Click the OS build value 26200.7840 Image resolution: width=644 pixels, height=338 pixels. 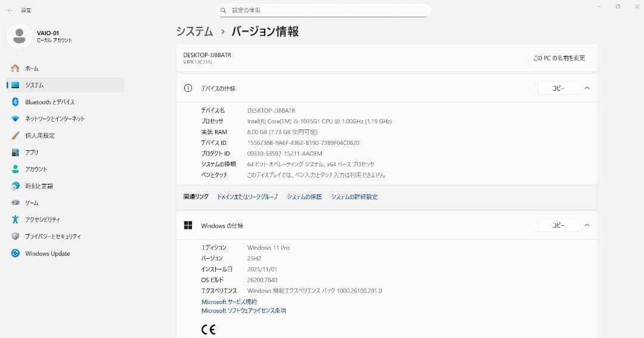[x=262, y=280]
